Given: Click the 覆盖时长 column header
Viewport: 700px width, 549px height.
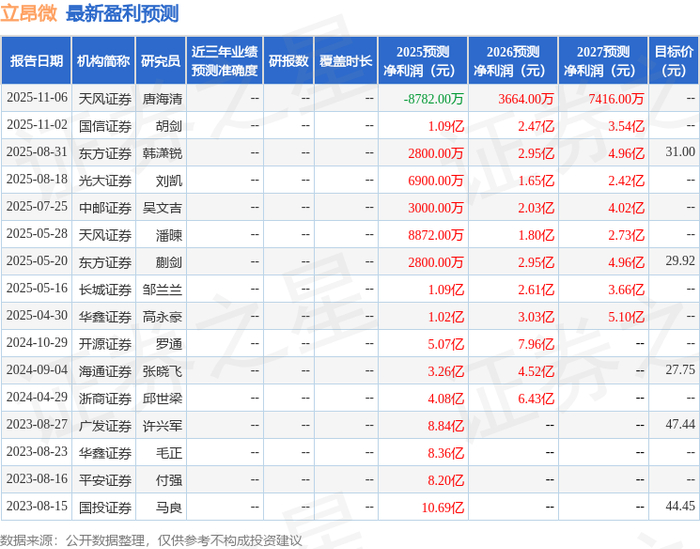Looking at the screenshot, I should [x=346, y=61].
